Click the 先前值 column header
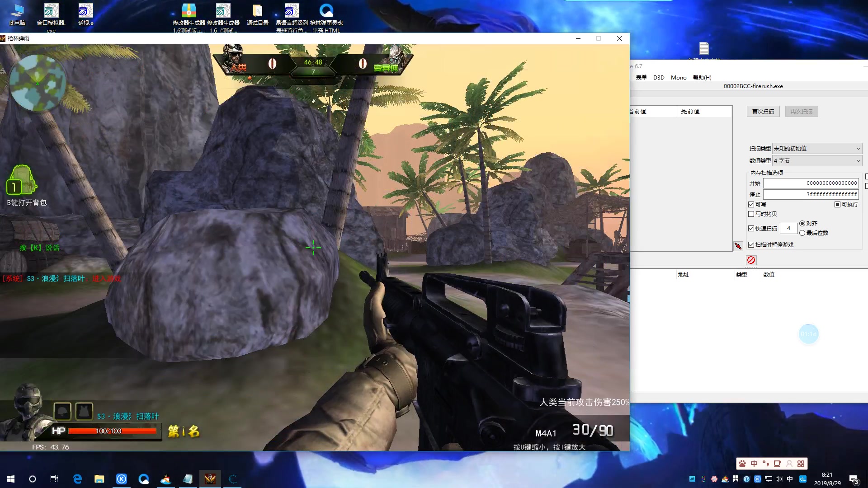This screenshot has width=868, height=488. click(690, 112)
